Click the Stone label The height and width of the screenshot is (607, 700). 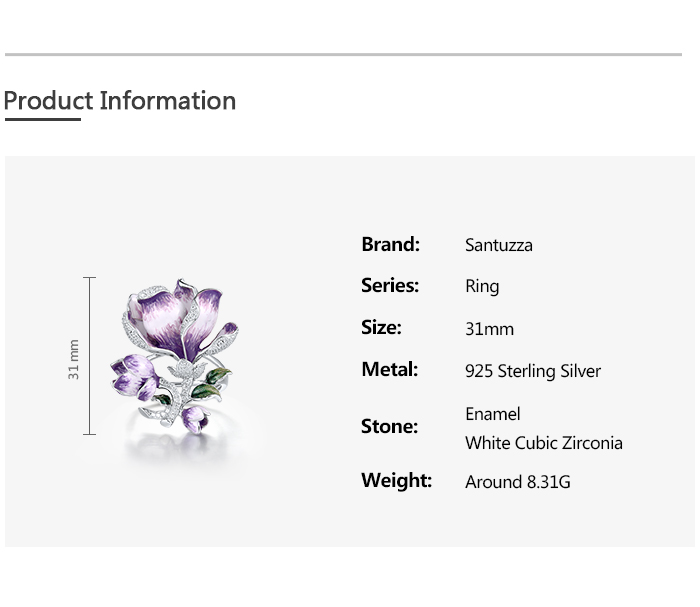[389, 427]
